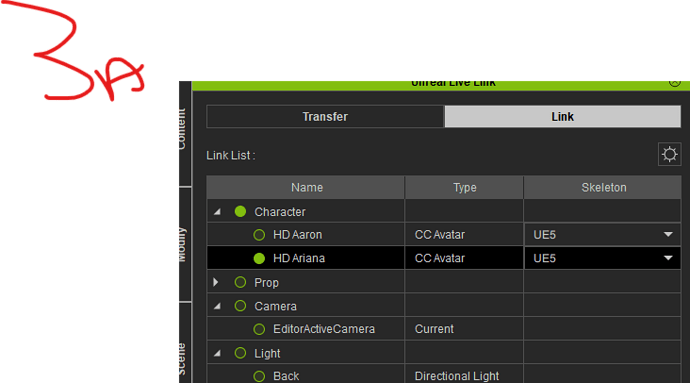Collapse the Character group arrow

coord(217,212)
